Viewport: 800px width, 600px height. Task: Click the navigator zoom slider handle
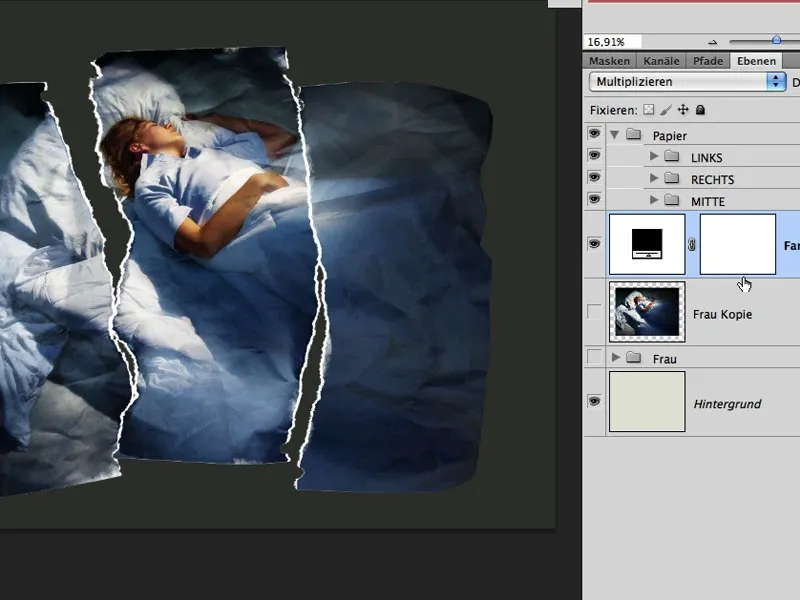(x=776, y=40)
